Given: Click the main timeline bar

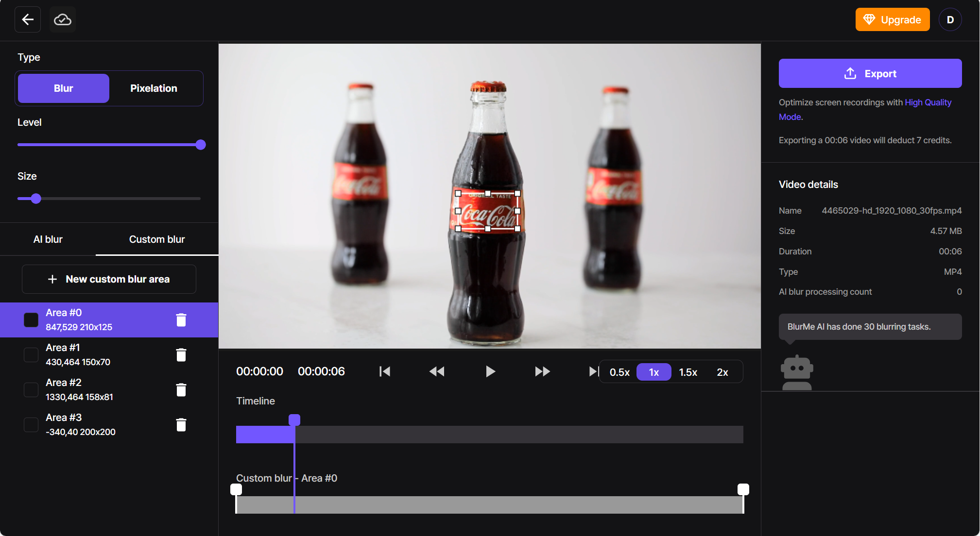Looking at the screenshot, I should [490, 435].
